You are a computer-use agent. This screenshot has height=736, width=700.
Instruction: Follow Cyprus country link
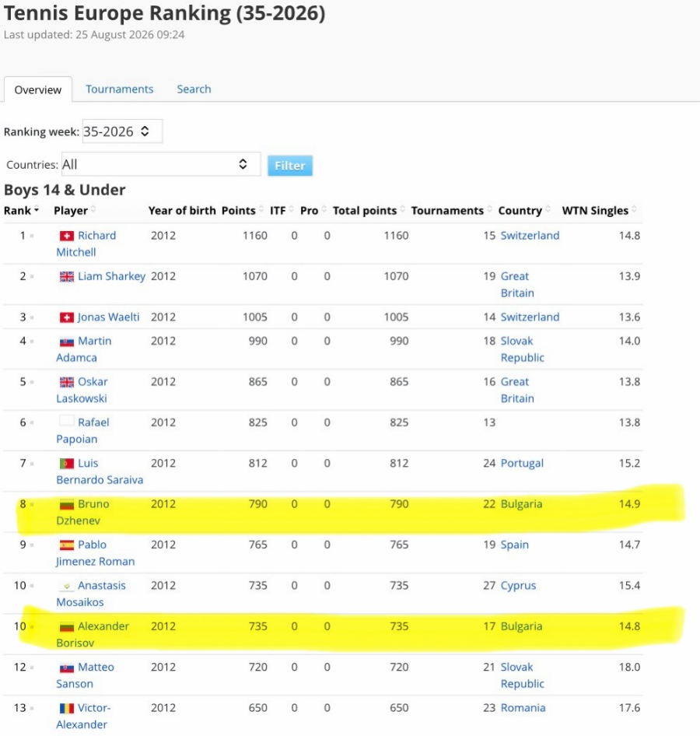(x=518, y=586)
